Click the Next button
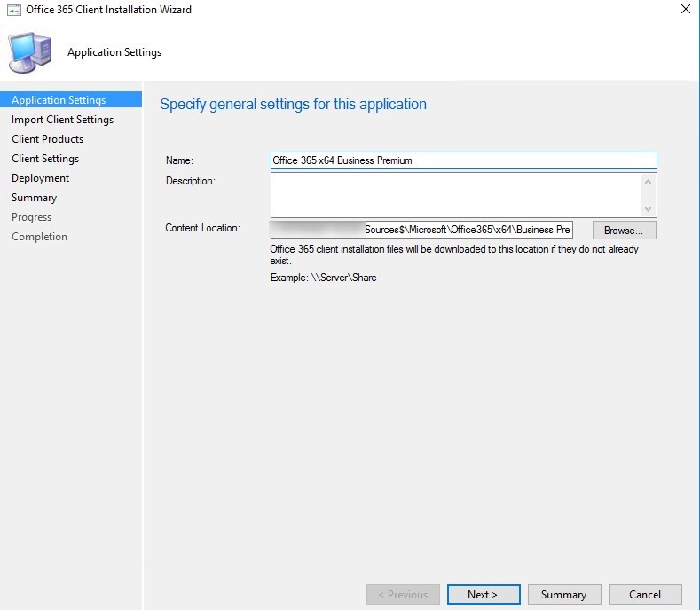The height and width of the screenshot is (610, 700). click(484, 594)
